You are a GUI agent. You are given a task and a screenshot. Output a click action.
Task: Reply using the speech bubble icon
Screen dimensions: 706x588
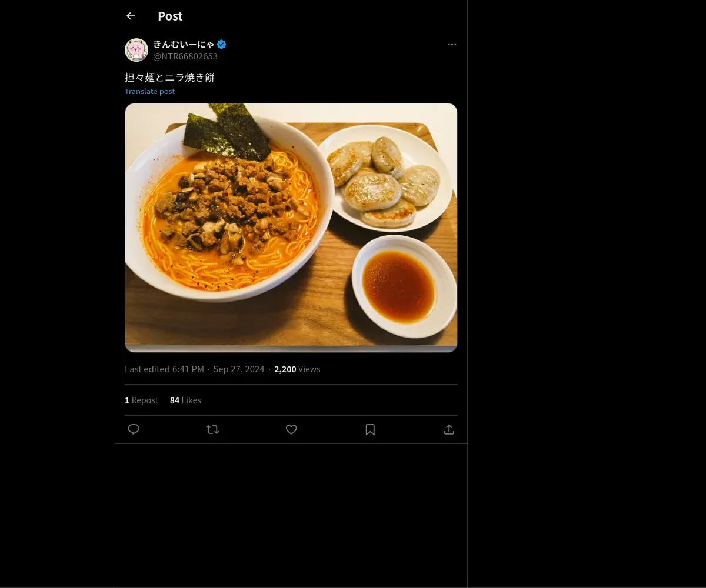[x=134, y=429]
